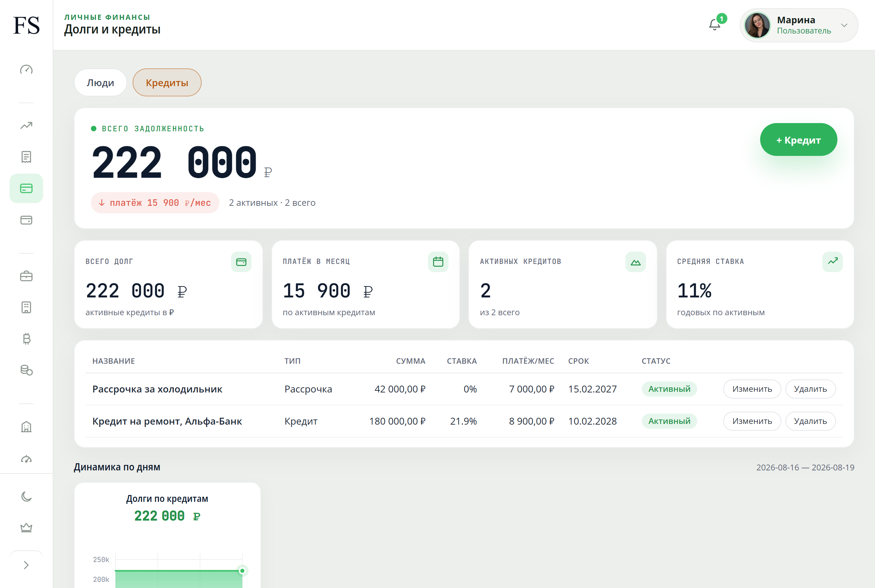Open the wallet sidebar icon
Viewport: 875px width, 588px height.
26,220
